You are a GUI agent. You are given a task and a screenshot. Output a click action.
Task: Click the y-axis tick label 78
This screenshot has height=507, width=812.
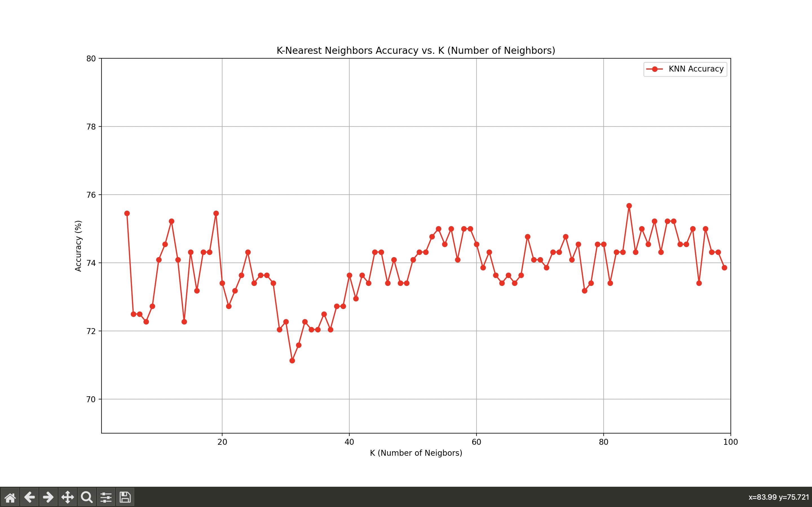[91, 127]
